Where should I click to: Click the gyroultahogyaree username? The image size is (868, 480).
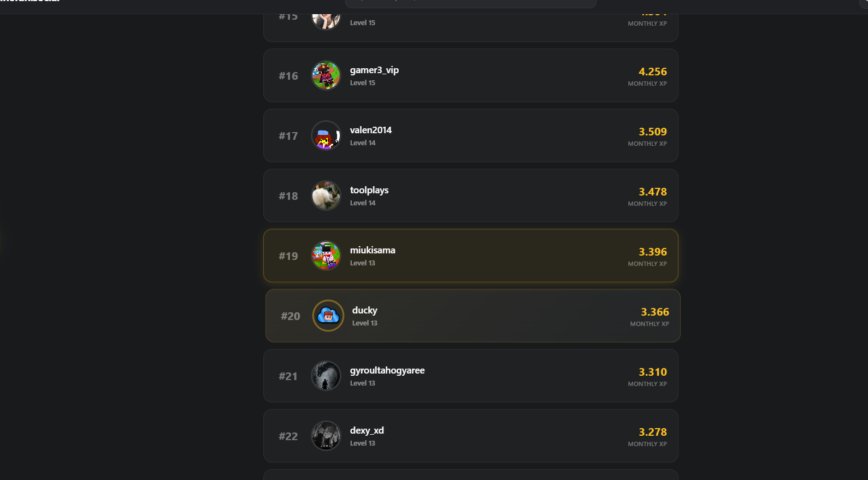coord(387,370)
